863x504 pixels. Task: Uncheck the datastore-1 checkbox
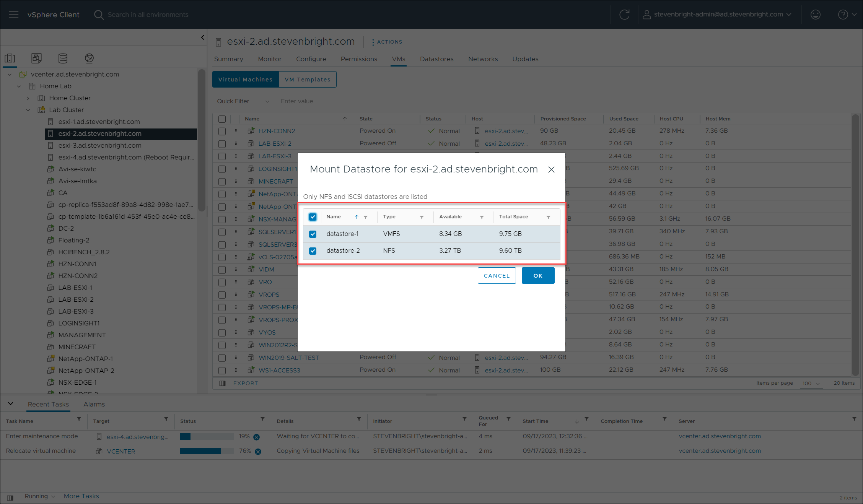313,234
